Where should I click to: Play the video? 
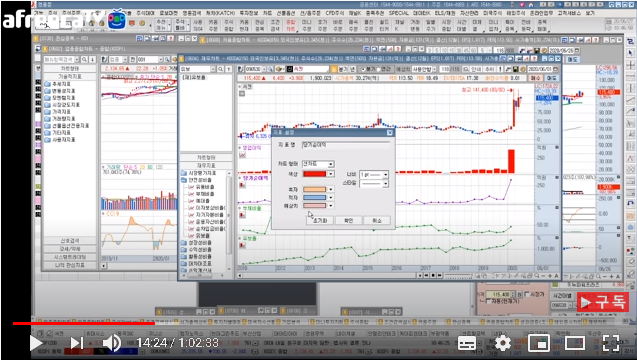point(36,343)
